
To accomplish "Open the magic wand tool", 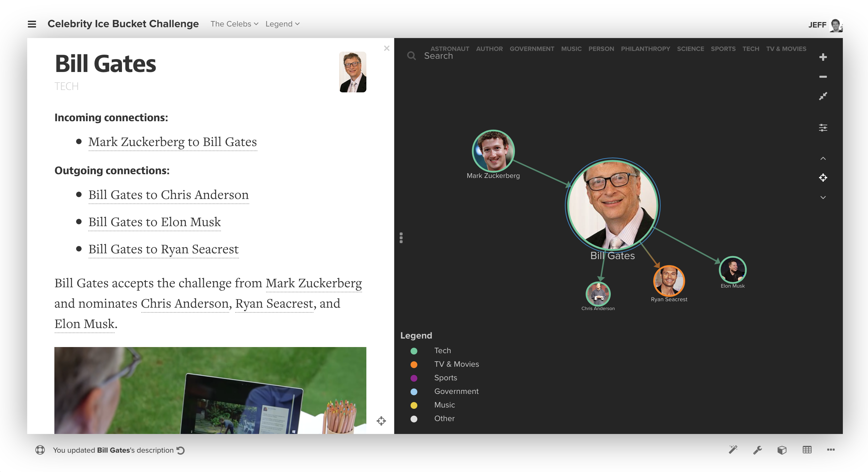I will click(x=733, y=450).
